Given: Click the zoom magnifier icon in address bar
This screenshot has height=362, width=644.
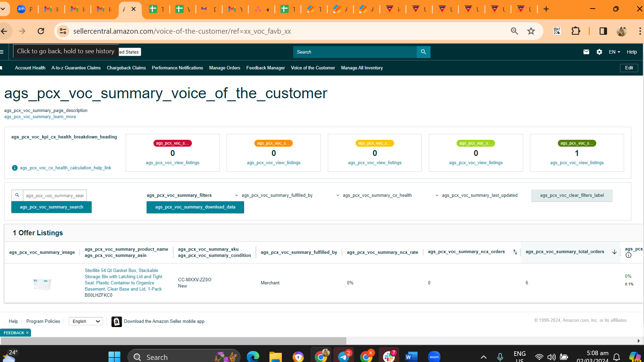Looking at the screenshot, I should tap(514, 31).
